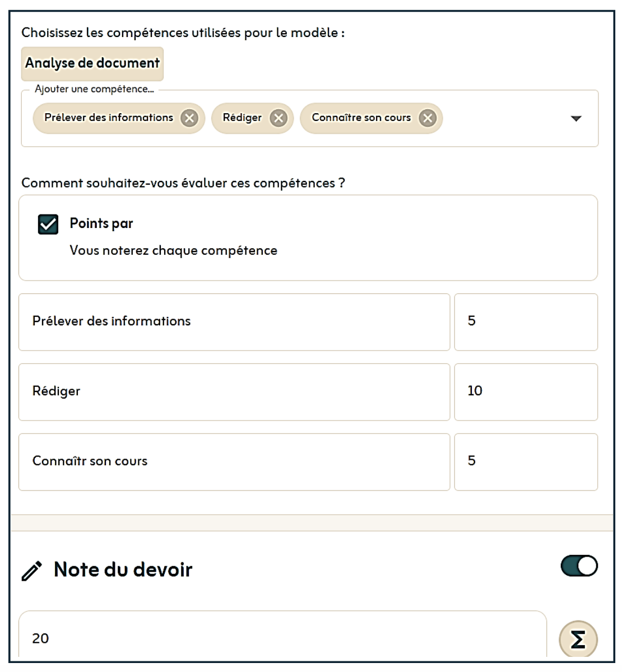This screenshot has height=672, width=622.
Task: Select the 'Analyse de document' button
Action: 92,64
